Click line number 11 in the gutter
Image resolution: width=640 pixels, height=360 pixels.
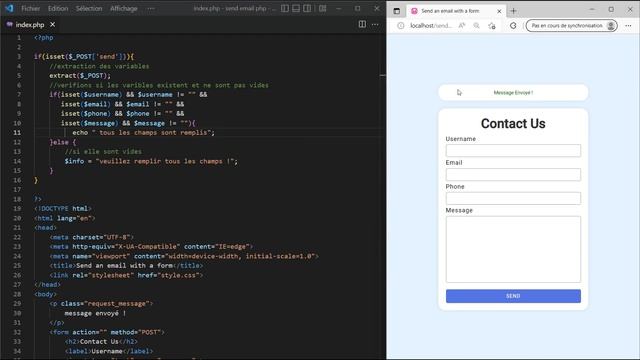(17, 133)
